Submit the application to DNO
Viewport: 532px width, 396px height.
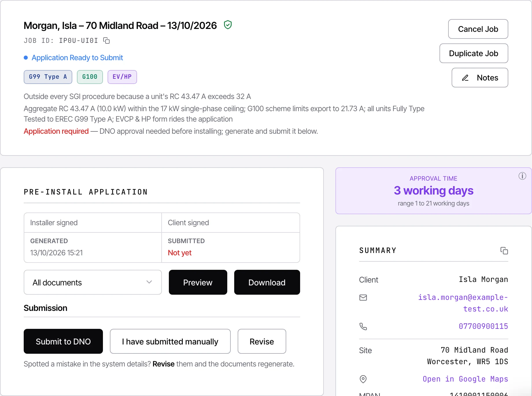63,341
